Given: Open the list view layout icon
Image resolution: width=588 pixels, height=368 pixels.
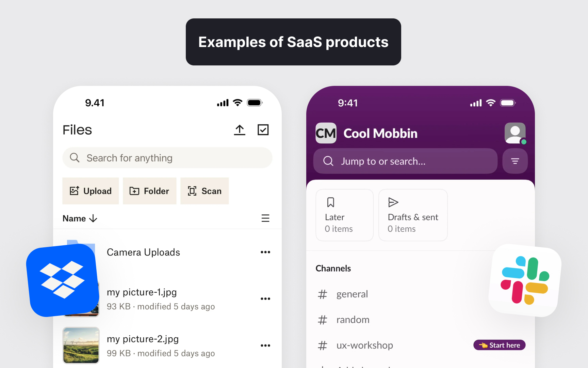Looking at the screenshot, I should (265, 218).
